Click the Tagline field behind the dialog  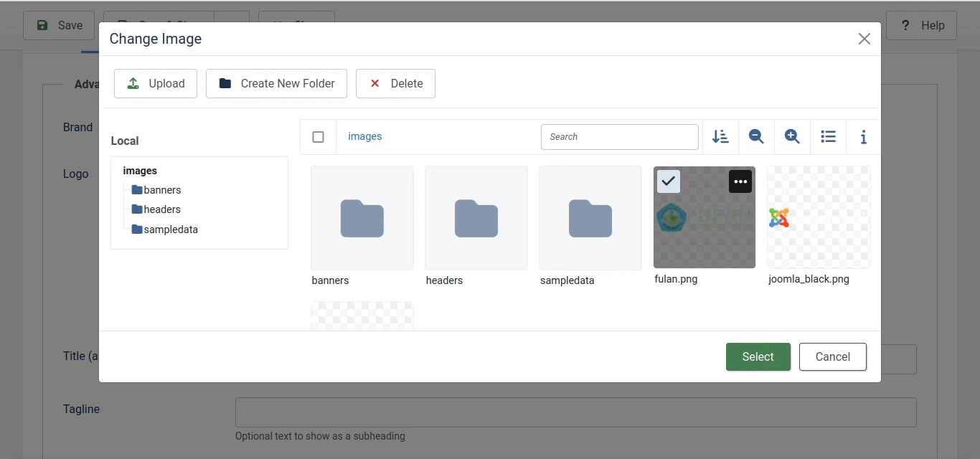click(576, 412)
